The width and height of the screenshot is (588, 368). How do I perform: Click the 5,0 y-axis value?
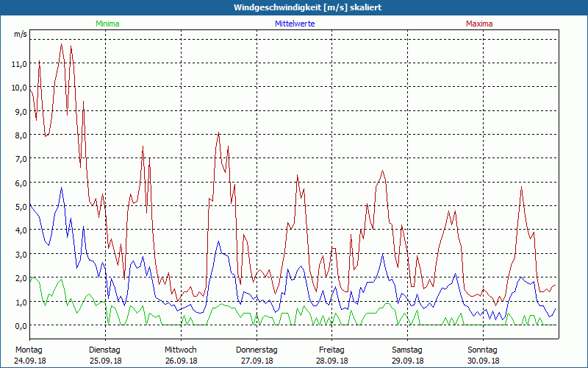click(x=21, y=207)
